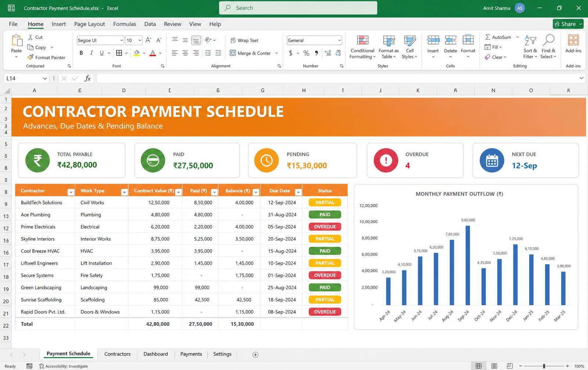Switch to the Formulas ribbon tab
The width and height of the screenshot is (588, 370).
click(125, 24)
